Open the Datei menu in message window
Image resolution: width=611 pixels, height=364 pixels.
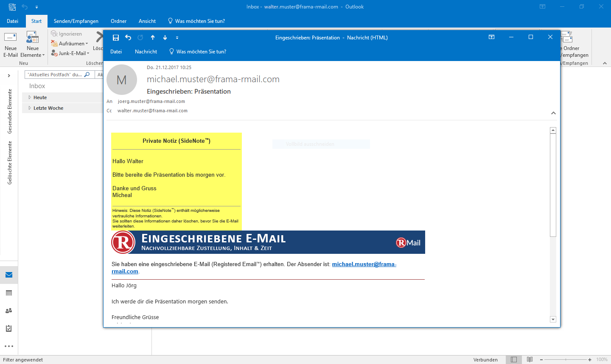[116, 52]
